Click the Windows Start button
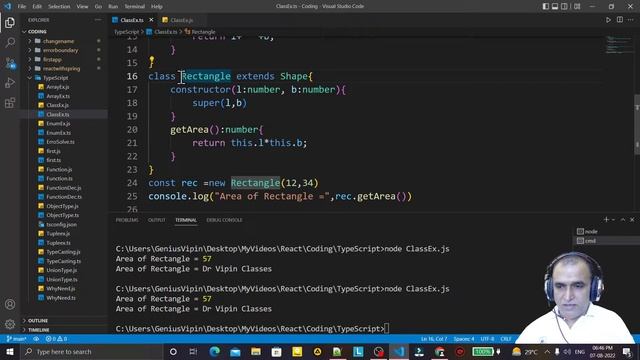640x360 pixels. (10, 351)
